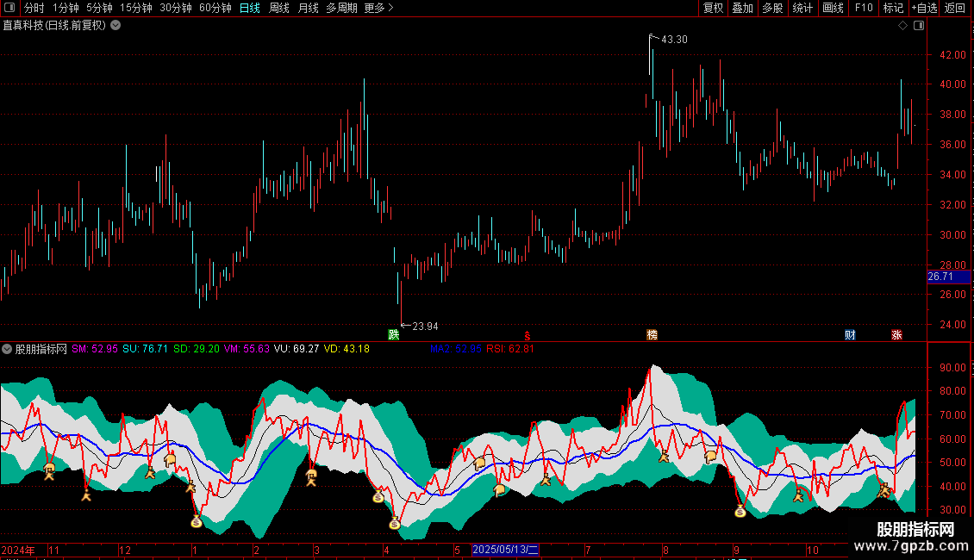Select the 30分钟 period
The image size is (974, 560).
click(176, 8)
